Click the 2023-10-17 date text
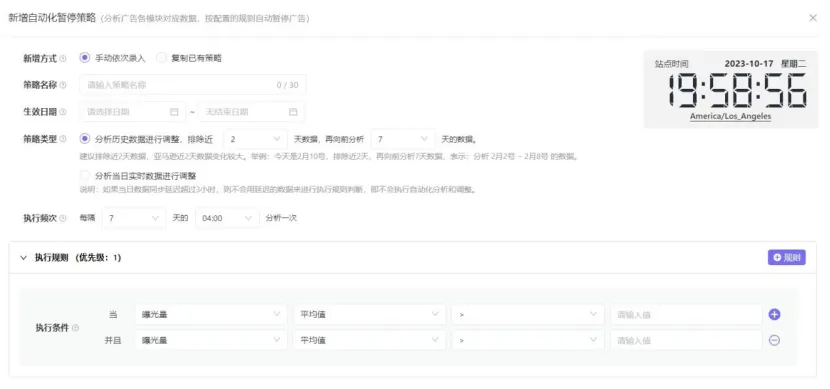 [748, 64]
